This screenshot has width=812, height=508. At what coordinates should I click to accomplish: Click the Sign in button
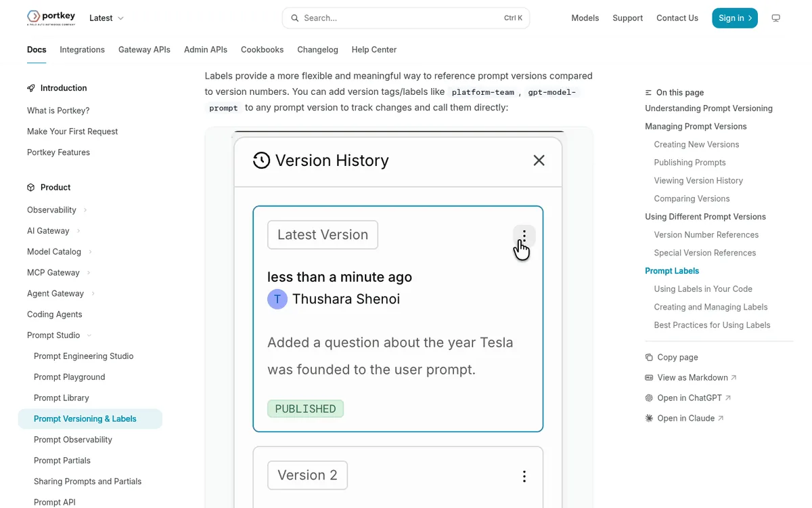tap(735, 18)
